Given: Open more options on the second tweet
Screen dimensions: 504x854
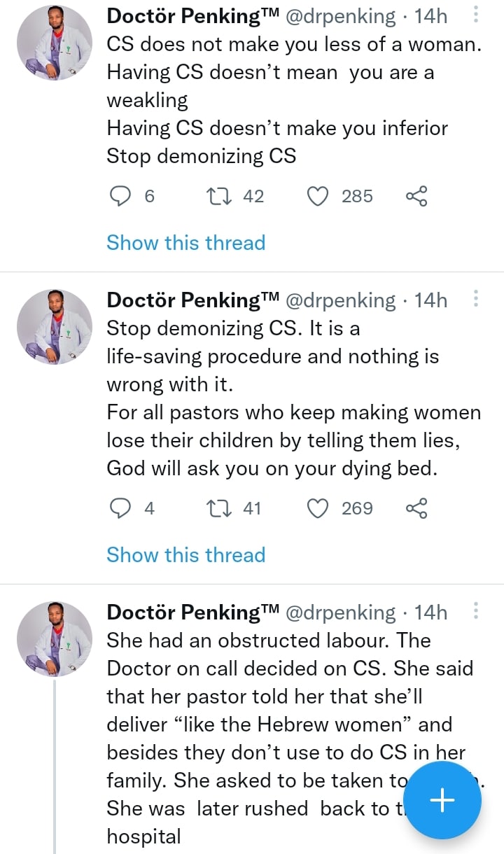Looking at the screenshot, I should 476,300.
